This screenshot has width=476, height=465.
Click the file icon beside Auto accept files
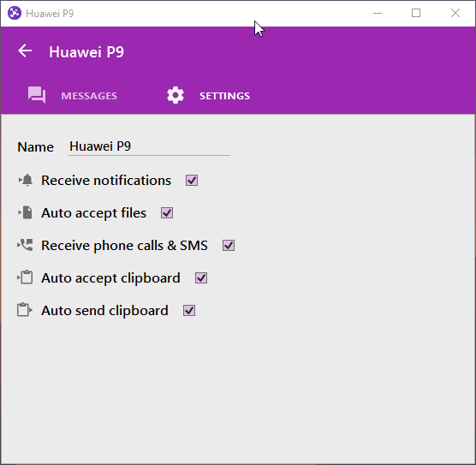25,212
